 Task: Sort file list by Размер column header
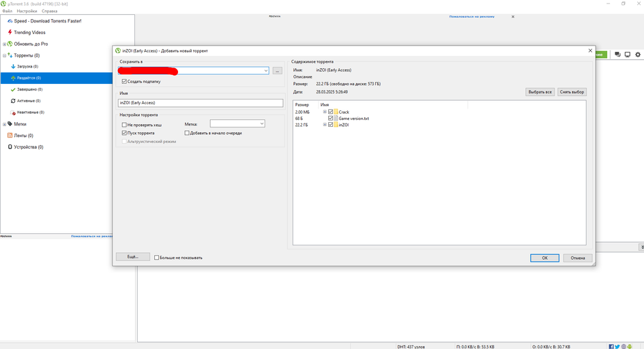pos(302,105)
